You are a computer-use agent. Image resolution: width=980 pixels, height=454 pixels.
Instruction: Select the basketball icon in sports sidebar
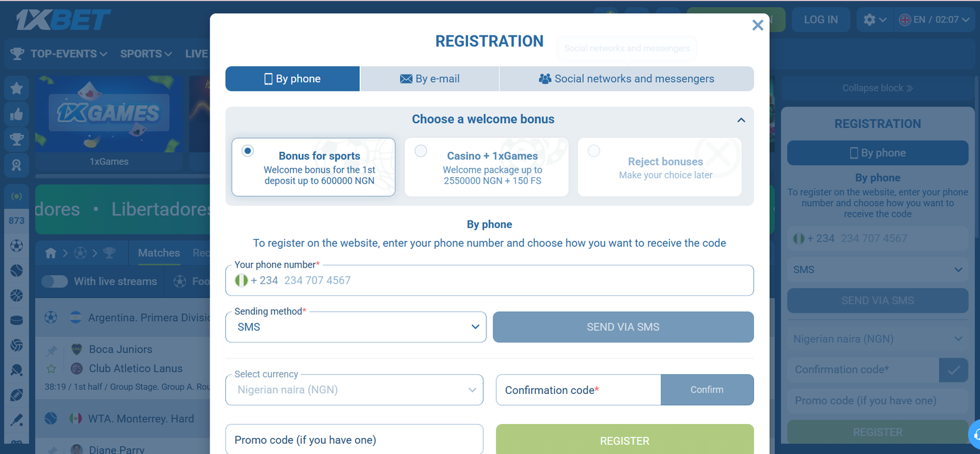[17, 295]
